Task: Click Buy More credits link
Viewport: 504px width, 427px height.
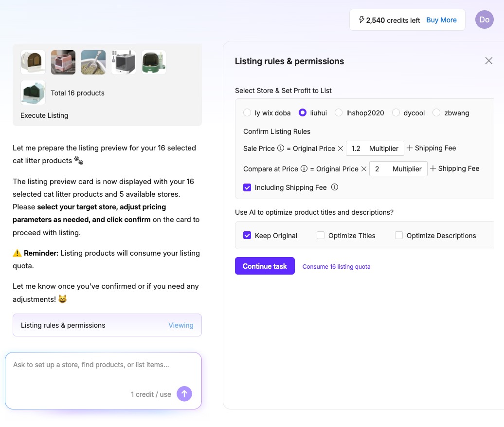Action: click(441, 20)
